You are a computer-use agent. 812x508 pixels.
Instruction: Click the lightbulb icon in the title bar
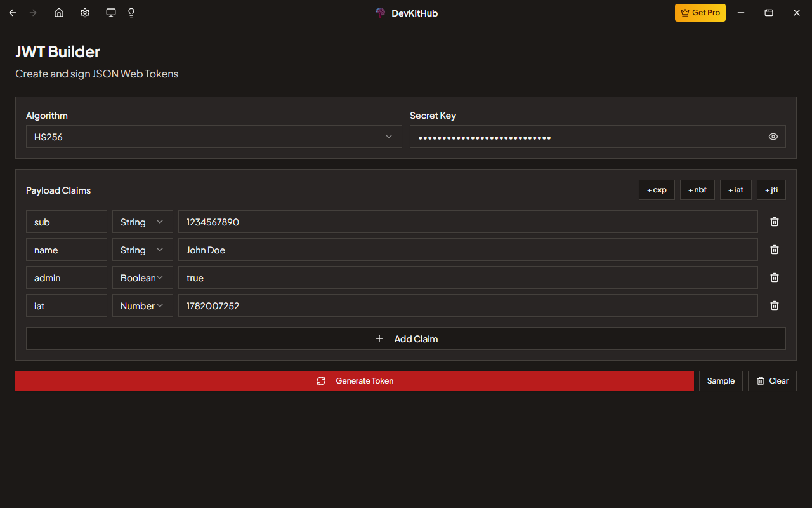tap(131, 13)
